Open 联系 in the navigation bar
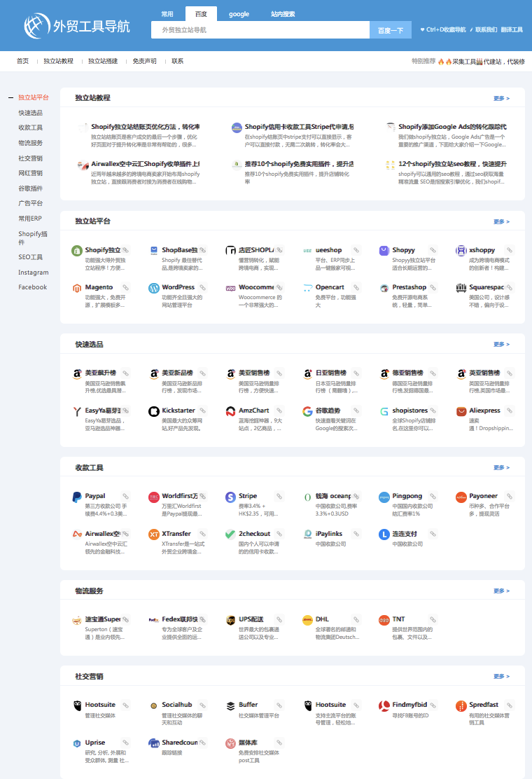Viewport: 532px width, 779px height. tap(177, 61)
